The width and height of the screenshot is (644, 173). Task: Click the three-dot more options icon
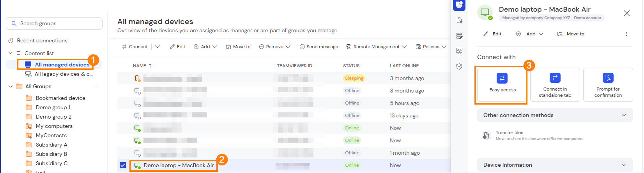627,34
